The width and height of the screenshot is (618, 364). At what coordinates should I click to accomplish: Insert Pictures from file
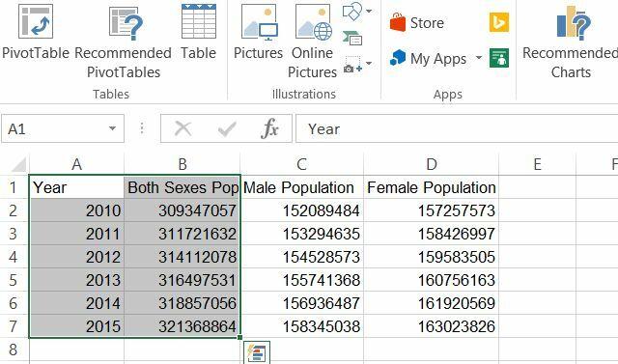(x=259, y=32)
